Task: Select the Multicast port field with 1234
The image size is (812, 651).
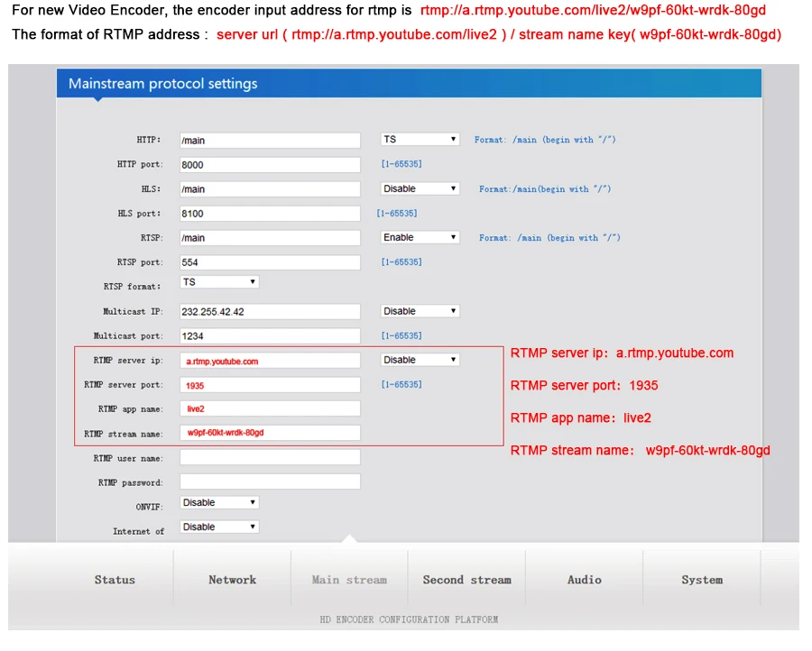Action: pos(270,335)
